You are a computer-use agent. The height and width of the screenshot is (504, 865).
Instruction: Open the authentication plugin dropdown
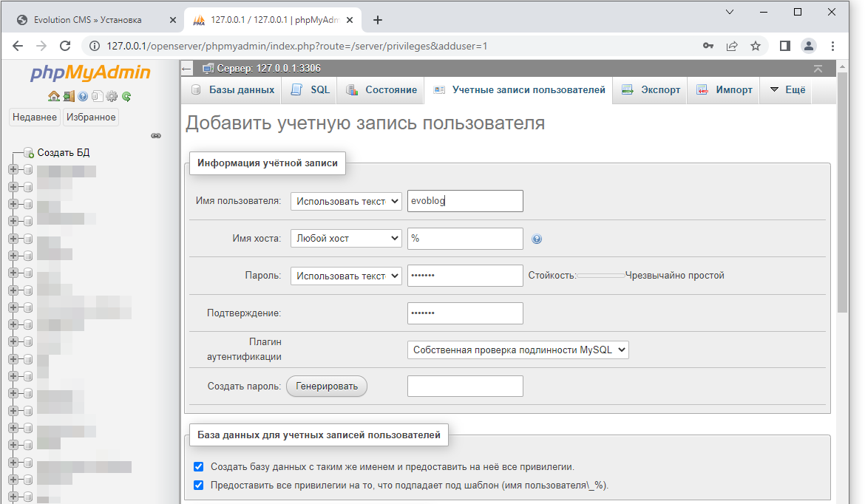tap(518, 349)
